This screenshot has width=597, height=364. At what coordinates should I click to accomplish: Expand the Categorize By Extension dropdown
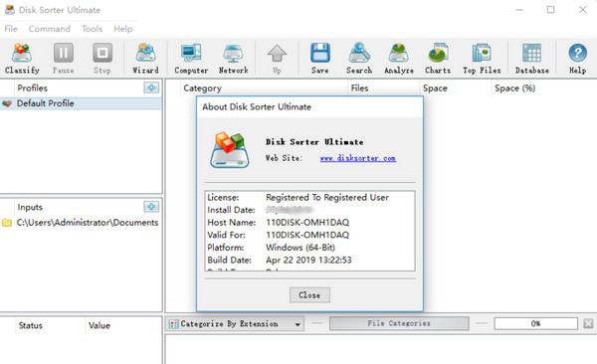[x=298, y=324]
